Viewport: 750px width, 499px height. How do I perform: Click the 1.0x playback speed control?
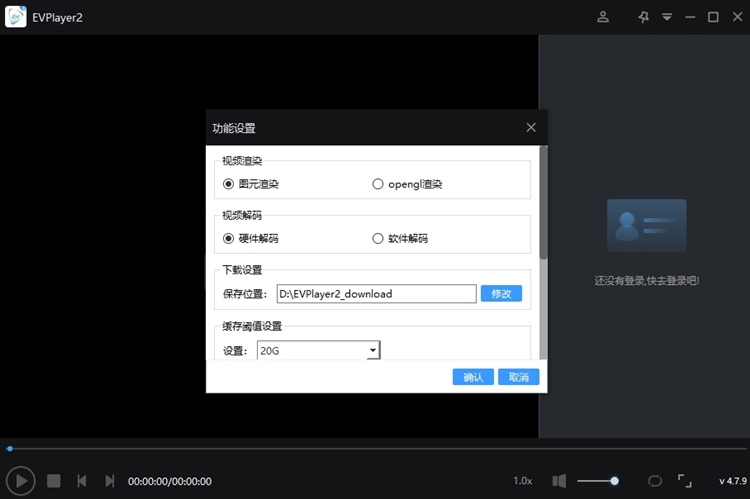click(523, 481)
